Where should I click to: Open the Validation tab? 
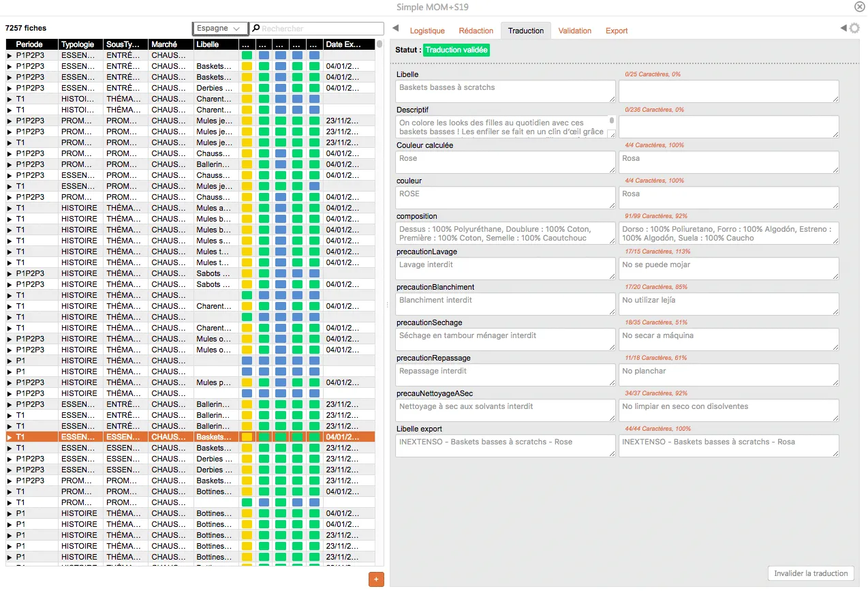[574, 31]
